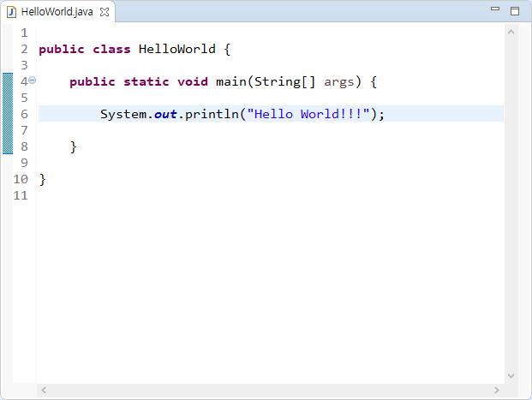Click the blue range indicator in left ruler
The image size is (532, 400).
[x=8, y=113]
